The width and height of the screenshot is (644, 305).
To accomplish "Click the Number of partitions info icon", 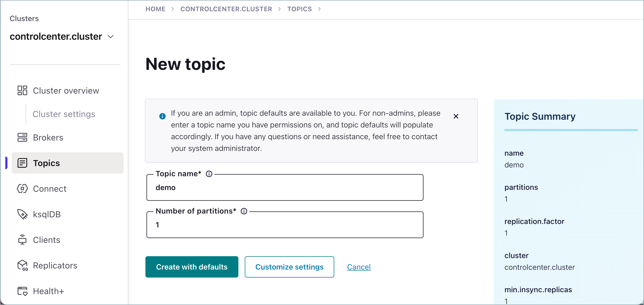I will tap(244, 211).
